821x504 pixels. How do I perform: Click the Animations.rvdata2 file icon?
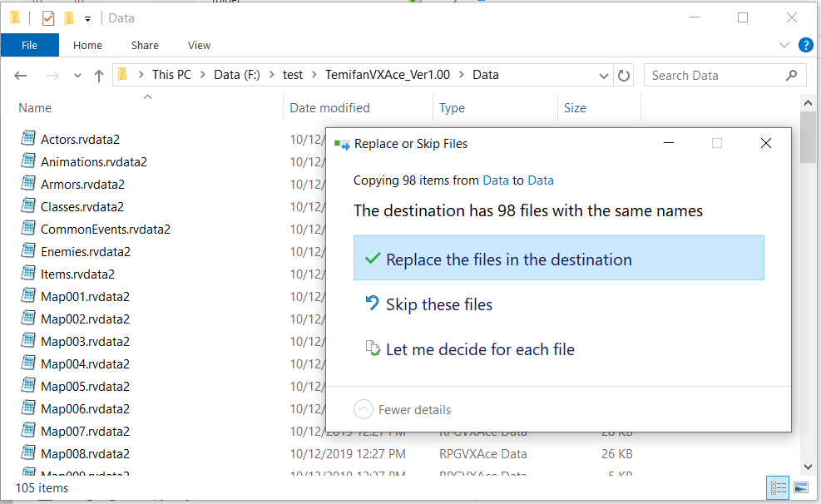(28, 161)
